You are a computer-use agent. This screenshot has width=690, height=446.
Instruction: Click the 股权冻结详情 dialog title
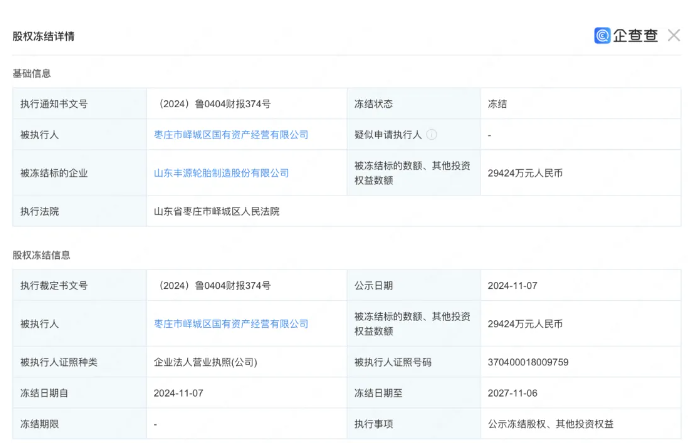pos(43,36)
